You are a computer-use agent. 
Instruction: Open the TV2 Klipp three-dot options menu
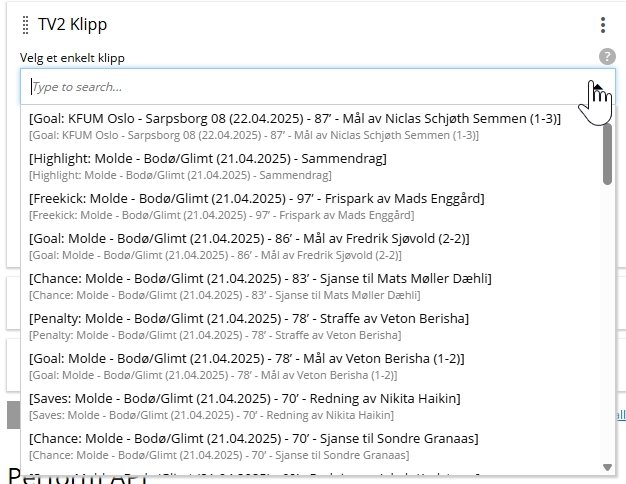pyautogui.click(x=603, y=25)
